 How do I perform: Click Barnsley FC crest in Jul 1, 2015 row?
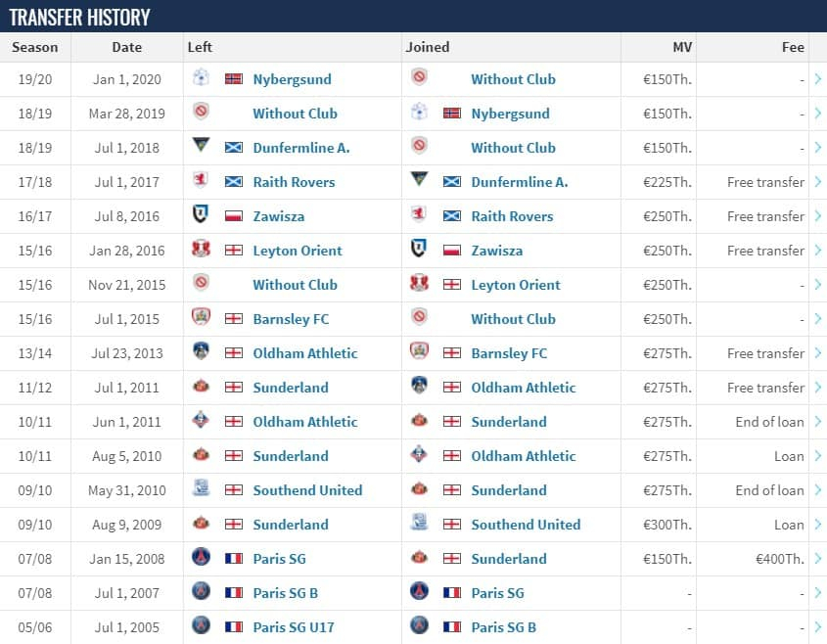pos(201,317)
